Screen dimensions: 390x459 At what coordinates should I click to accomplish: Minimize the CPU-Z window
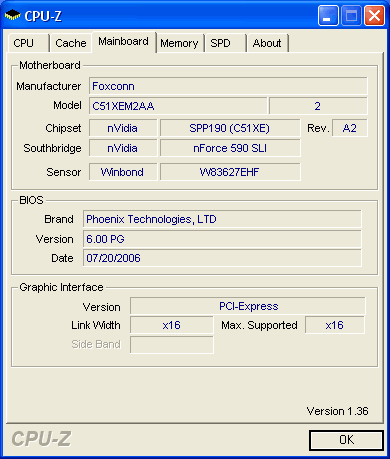pyautogui.click(x=328, y=15)
